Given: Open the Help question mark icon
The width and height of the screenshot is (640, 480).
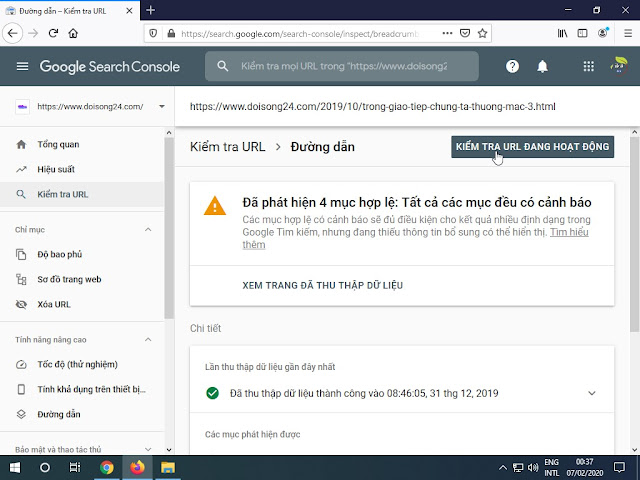Looking at the screenshot, I should tap(512, 66).
